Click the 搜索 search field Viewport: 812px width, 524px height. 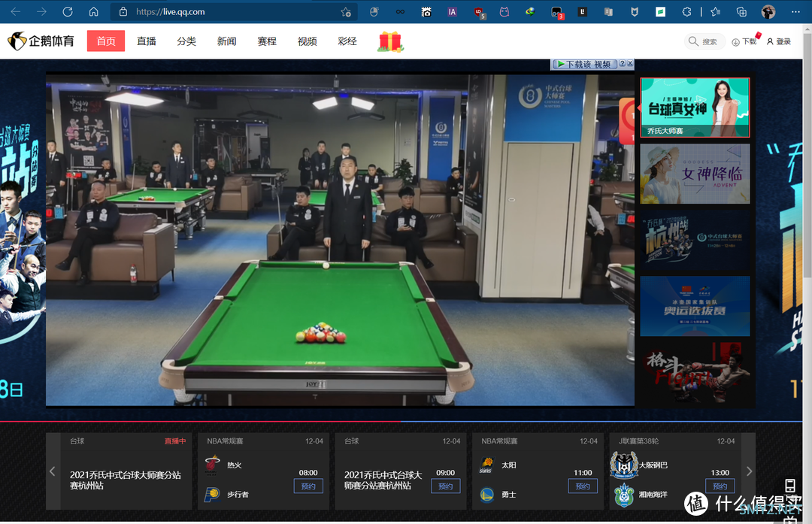click(704, 41)
